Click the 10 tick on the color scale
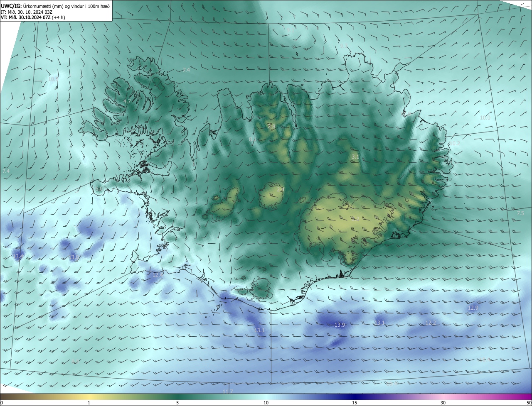This screenshot has width=532, height=406. point(266,403)
